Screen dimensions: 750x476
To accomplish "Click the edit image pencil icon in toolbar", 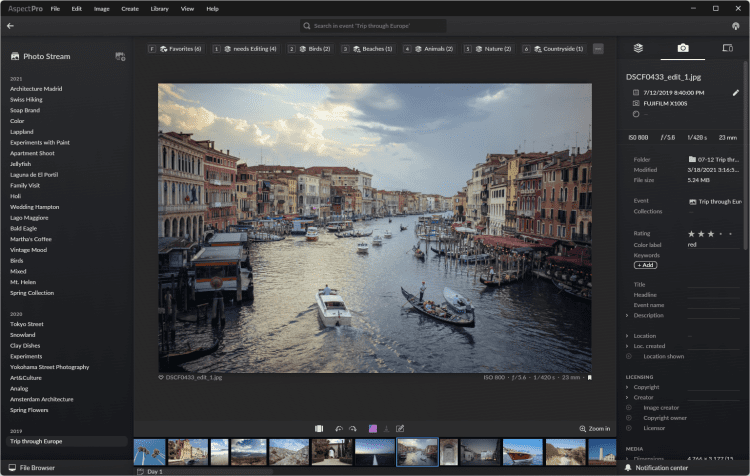I will tap(400, 428).
